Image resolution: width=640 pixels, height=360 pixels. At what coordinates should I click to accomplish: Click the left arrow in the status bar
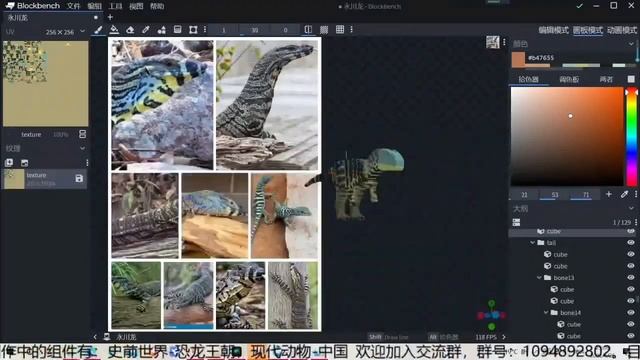[x=95, y=337]
